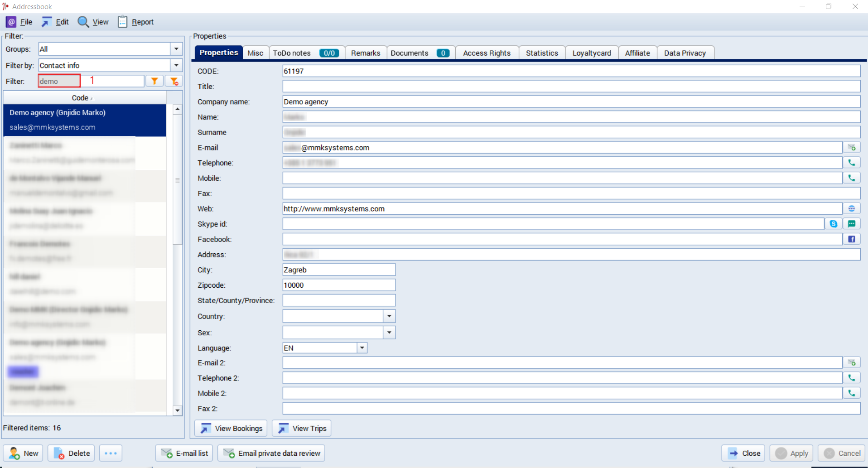Open the Statistics tab
This screenshot has width=868, height=468.
tap(542, 53)
